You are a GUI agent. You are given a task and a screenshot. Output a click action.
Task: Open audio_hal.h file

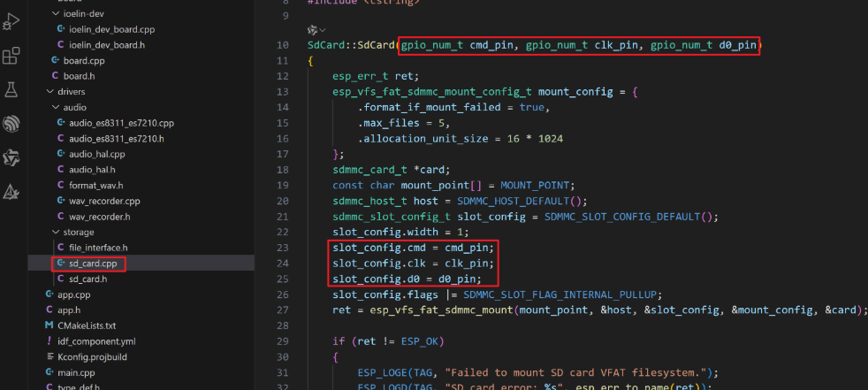click(92, 170)
